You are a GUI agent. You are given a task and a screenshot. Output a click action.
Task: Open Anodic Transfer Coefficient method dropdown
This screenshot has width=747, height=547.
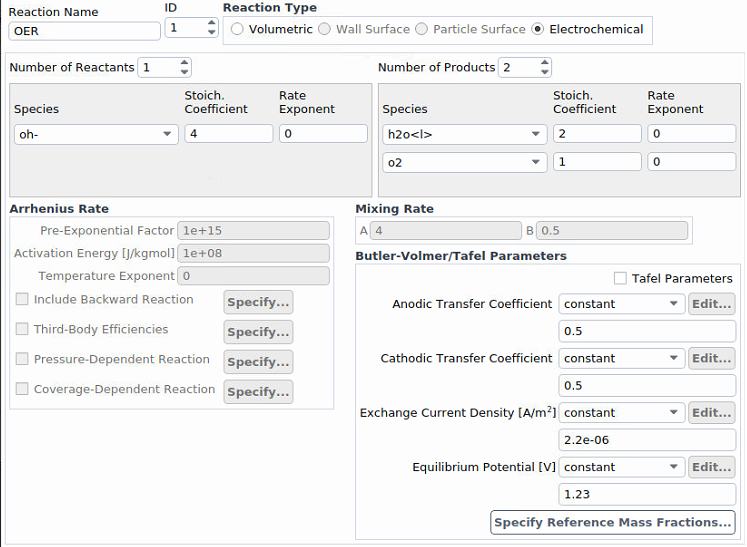point(622,304)
